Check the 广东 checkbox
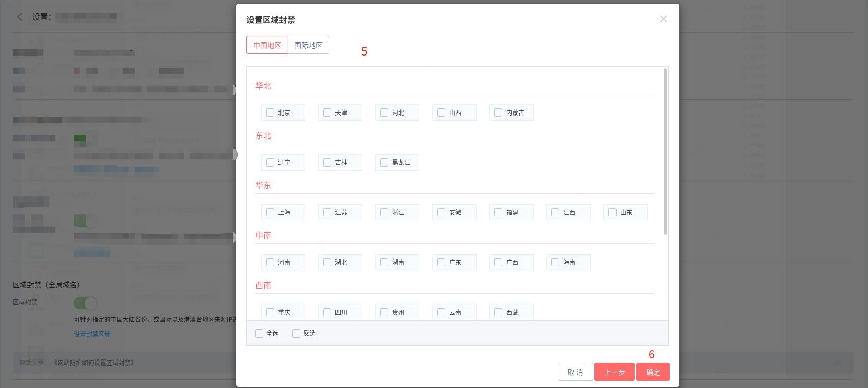The height and width of the screenshot is (388, 868). (x=441, y=262)
